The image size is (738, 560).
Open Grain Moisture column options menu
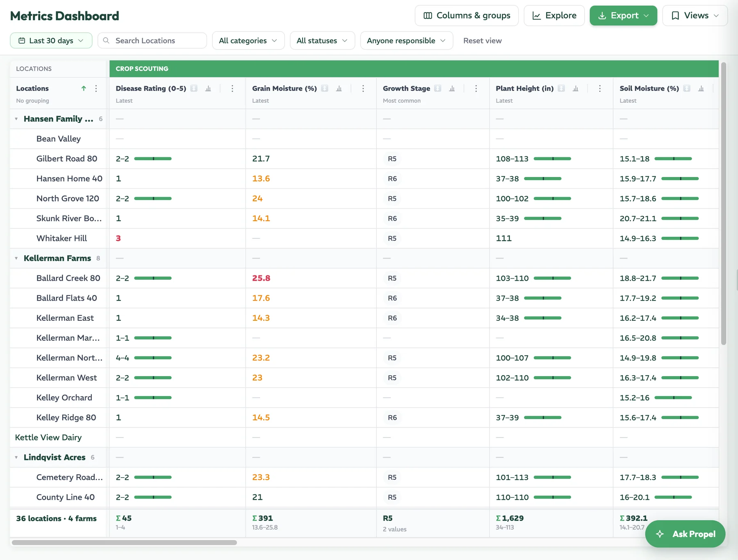[x=363, y=88]
